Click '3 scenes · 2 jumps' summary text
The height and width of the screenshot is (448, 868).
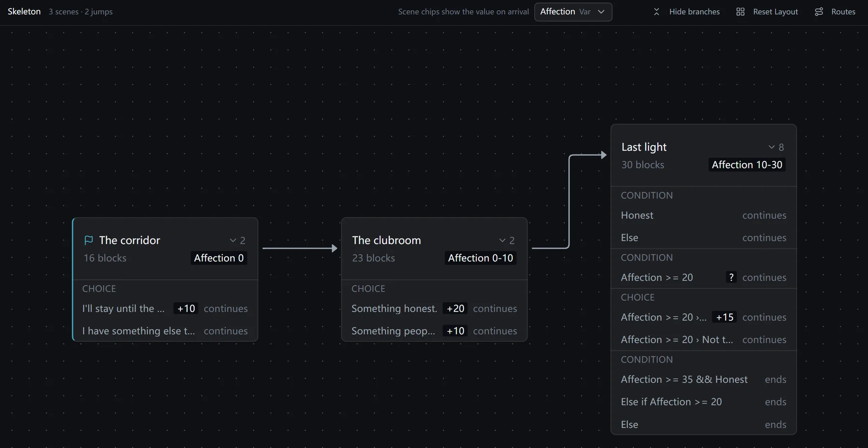[x=81, y=12]
